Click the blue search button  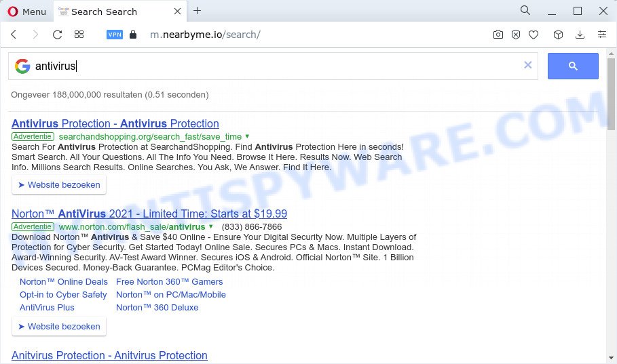(x=573, y=66)
